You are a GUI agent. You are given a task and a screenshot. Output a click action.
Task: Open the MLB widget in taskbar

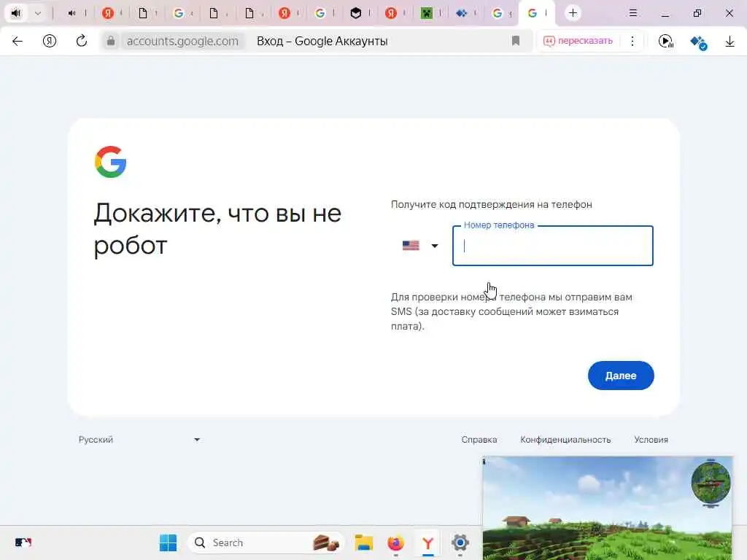[x=23, y=542]
